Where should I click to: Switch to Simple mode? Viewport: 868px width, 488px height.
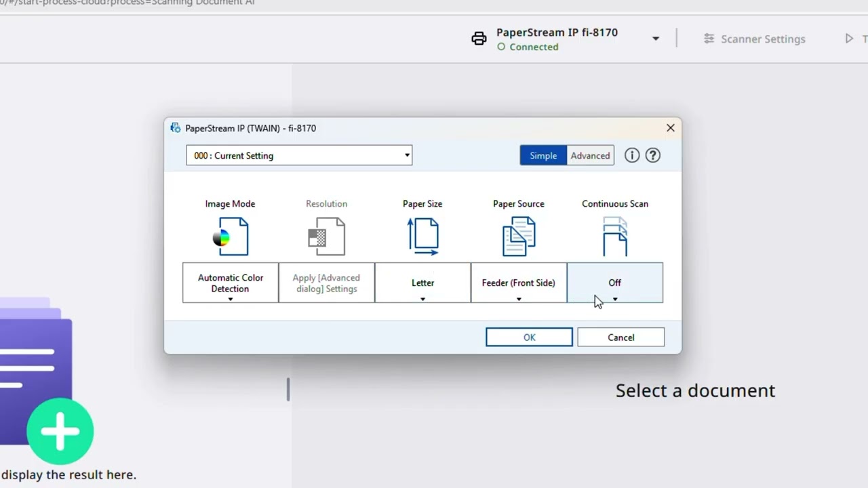point(543,155)
